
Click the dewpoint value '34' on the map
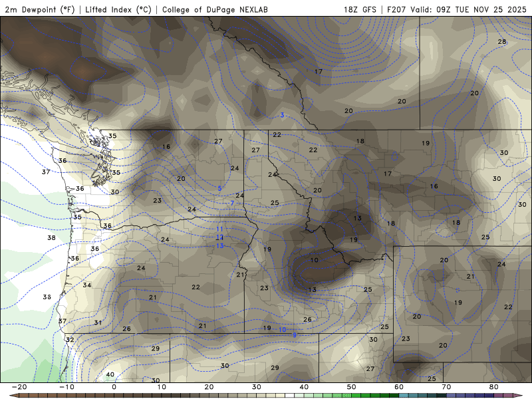click(87, 285)
